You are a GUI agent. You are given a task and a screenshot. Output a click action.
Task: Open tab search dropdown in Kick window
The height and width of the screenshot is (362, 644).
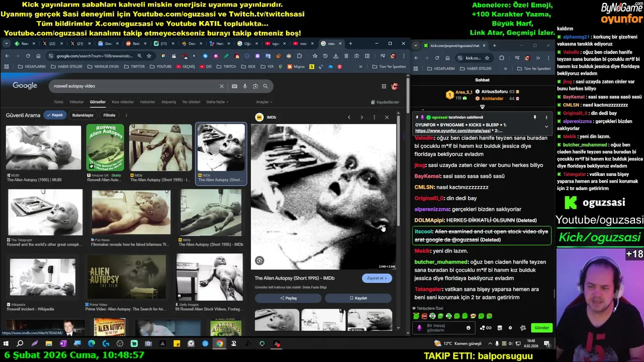pos(416,46)
